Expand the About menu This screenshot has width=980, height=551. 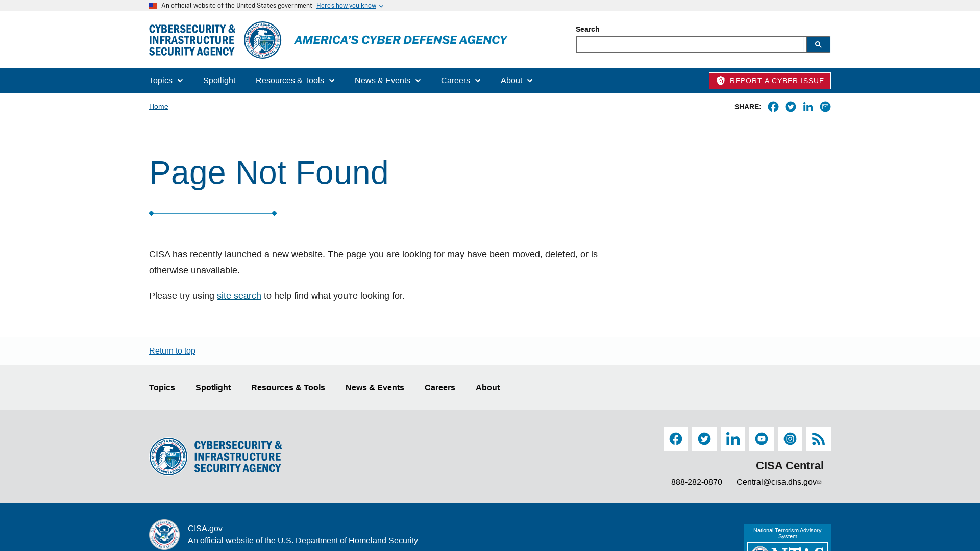click(x=517, y=81)
